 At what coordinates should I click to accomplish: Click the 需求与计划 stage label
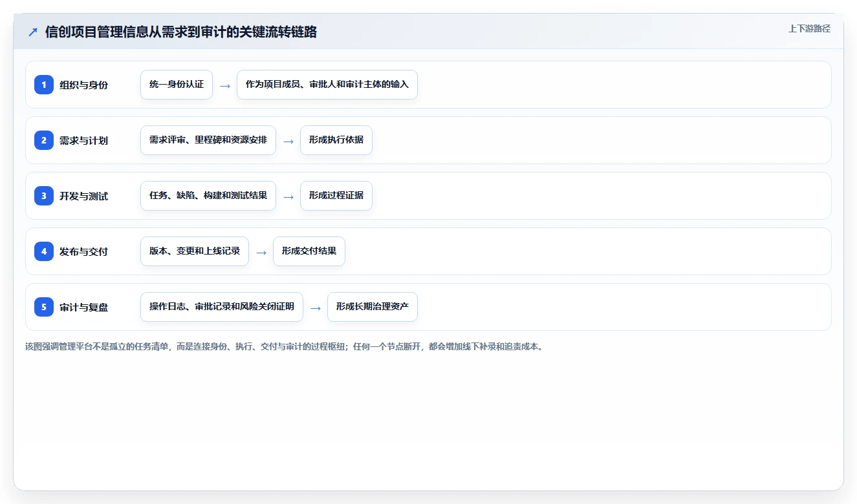(x=83, y=141)
